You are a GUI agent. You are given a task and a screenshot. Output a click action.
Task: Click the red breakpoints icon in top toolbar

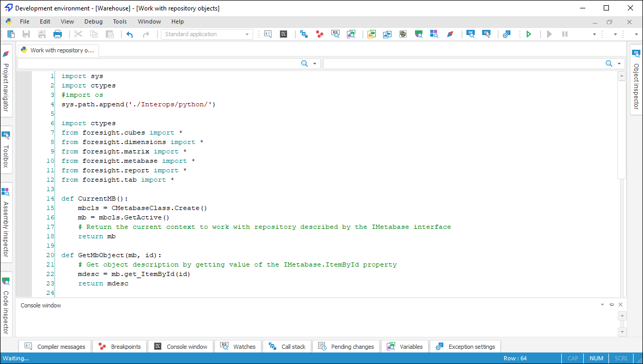(319, 34)
